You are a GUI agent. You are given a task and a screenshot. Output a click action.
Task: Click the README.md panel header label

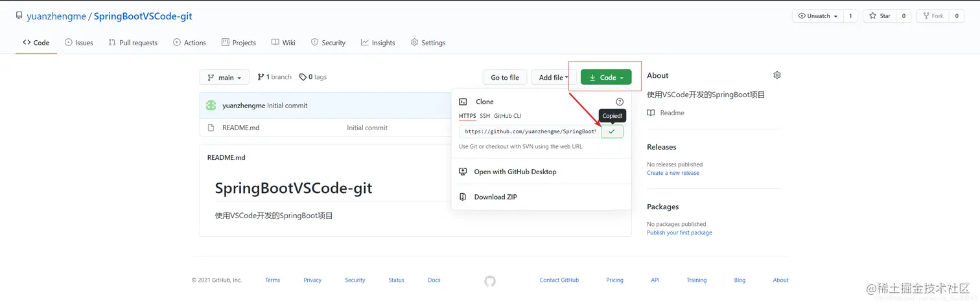click(226, 157)
